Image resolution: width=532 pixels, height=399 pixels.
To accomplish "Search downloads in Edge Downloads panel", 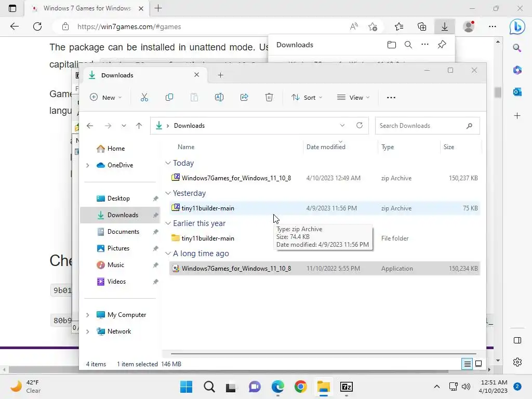I will click(x=408, y=45).
